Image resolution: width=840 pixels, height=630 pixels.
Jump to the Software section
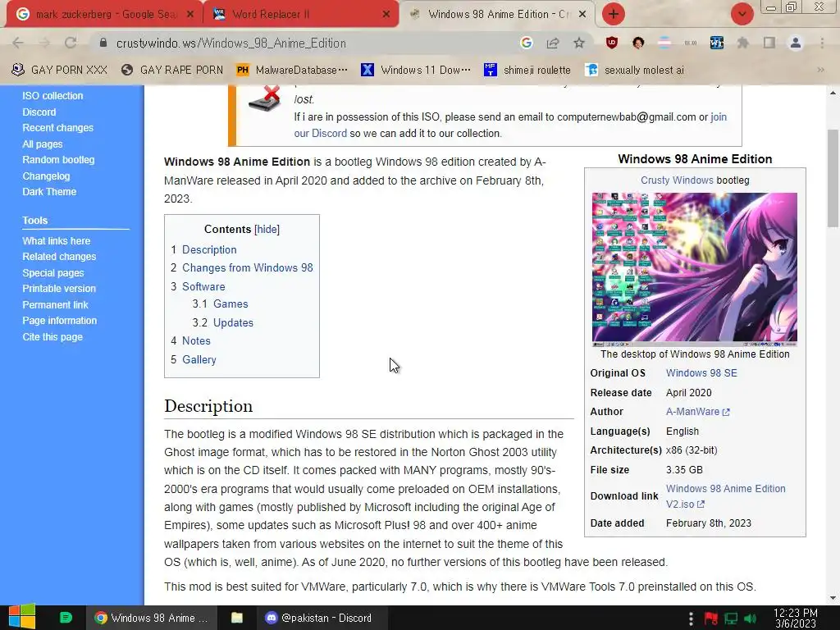coord(203,286)
